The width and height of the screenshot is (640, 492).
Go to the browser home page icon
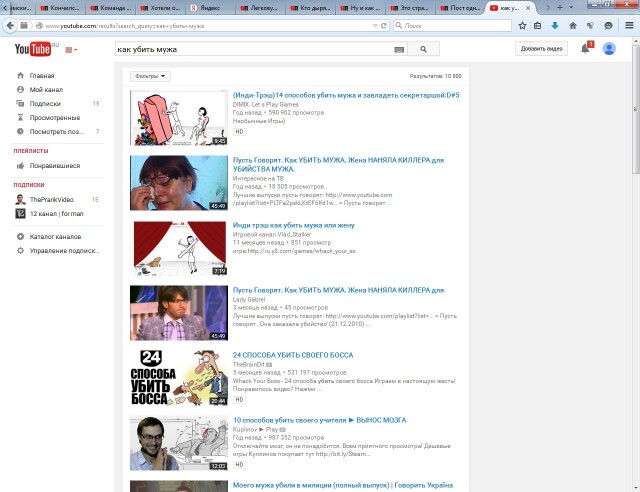point(573,25)
